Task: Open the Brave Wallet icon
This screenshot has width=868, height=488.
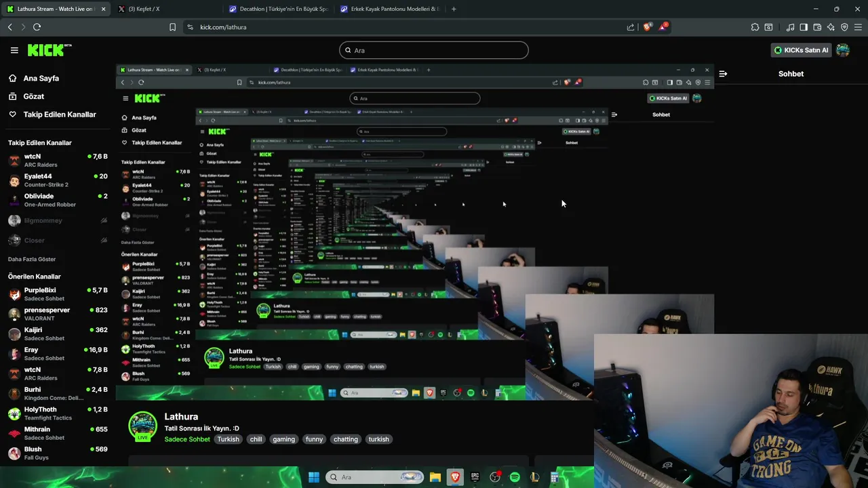Action: tap(817, 27)
